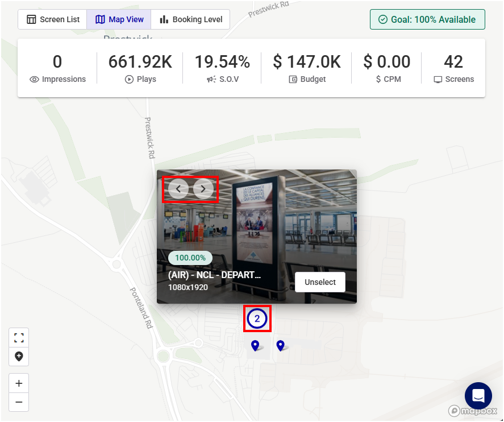This screenshot has width=504, height=422.
Task: Click the Goal: 100% Available badge
Action: coord(427,19)
